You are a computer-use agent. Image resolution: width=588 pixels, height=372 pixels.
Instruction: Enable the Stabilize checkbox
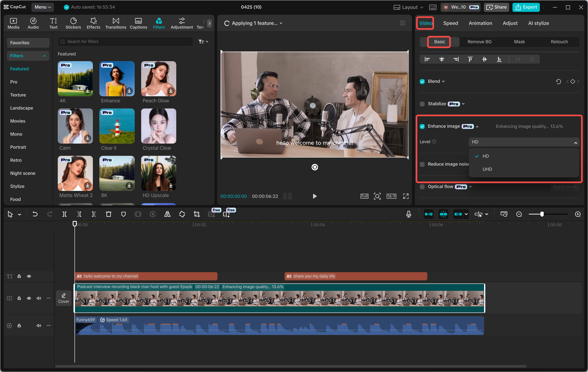pos(422,104)
